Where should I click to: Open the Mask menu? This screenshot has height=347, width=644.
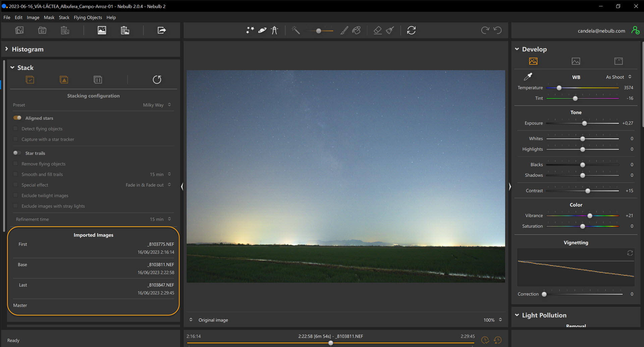coord(49,17)
